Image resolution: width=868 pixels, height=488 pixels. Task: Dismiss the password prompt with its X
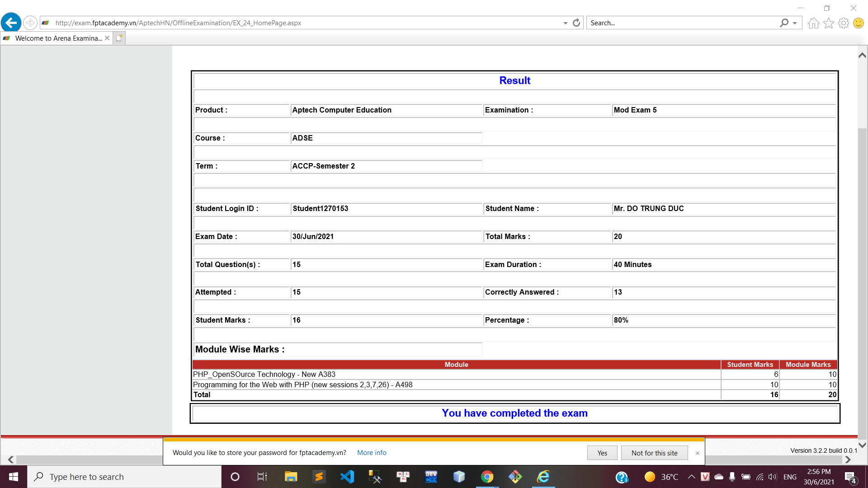point(697,453)
